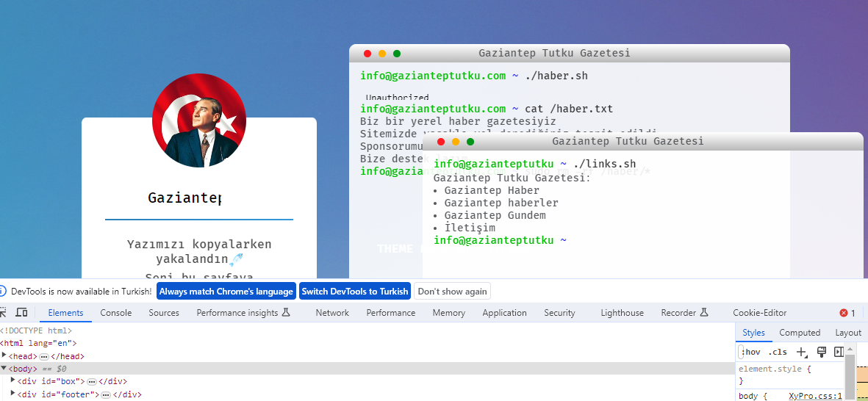Screen dimensions: 868x401
Task: Click the Gaziantep Gundem link
Action: pos(495,215)
